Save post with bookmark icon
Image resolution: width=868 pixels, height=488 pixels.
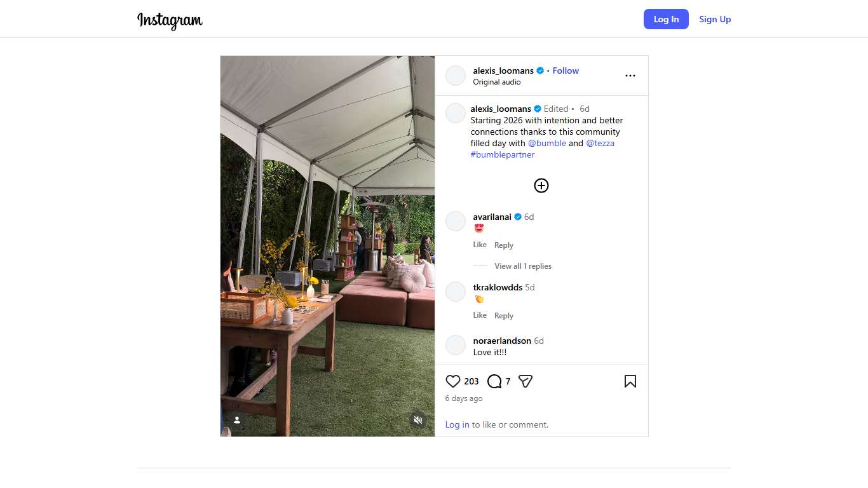click(630, 381)
